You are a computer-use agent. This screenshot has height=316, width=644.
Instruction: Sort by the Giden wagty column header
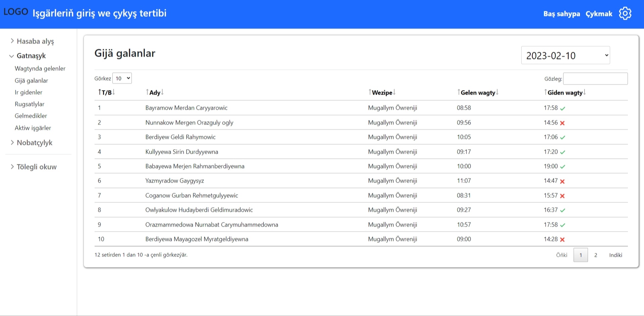(x=565, y=92)
